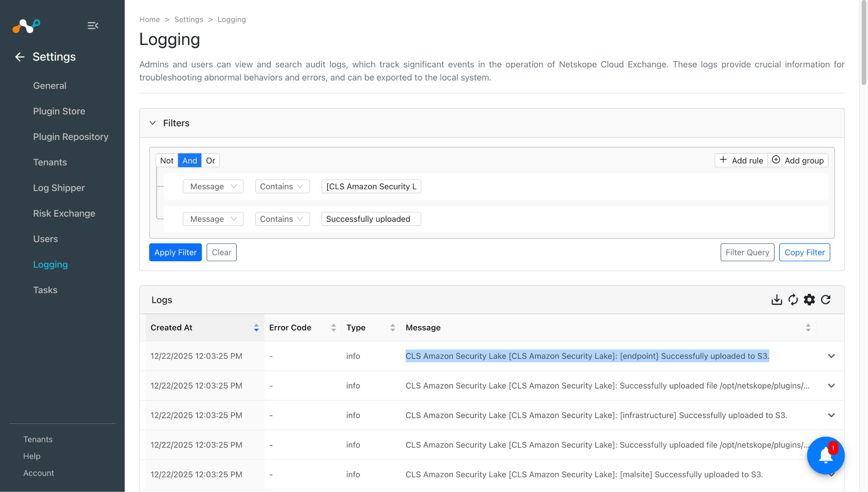The image size is (868, 492).
Task: Click Logging in the breadcrumb
Action: point(231,20)
